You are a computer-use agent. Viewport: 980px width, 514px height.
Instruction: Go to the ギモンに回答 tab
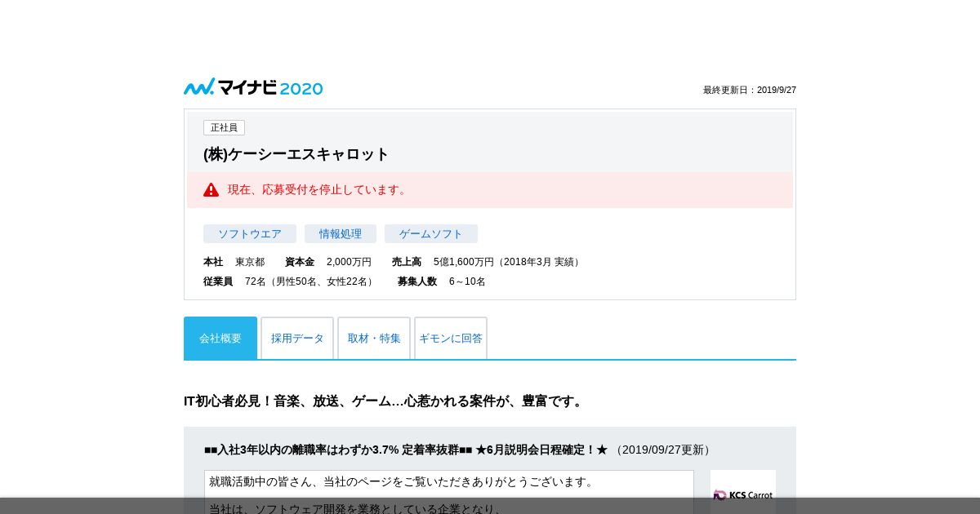click(x=451, y=338)
